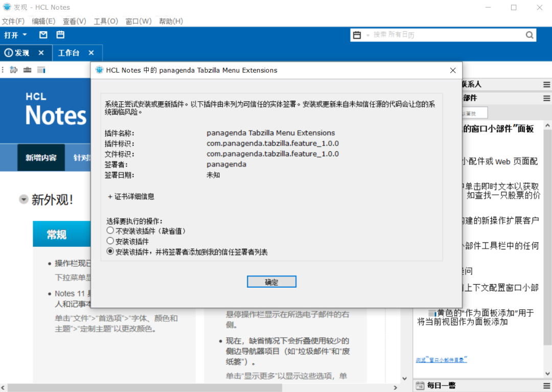Open the search scope dropdown arrow

(368, 35)
